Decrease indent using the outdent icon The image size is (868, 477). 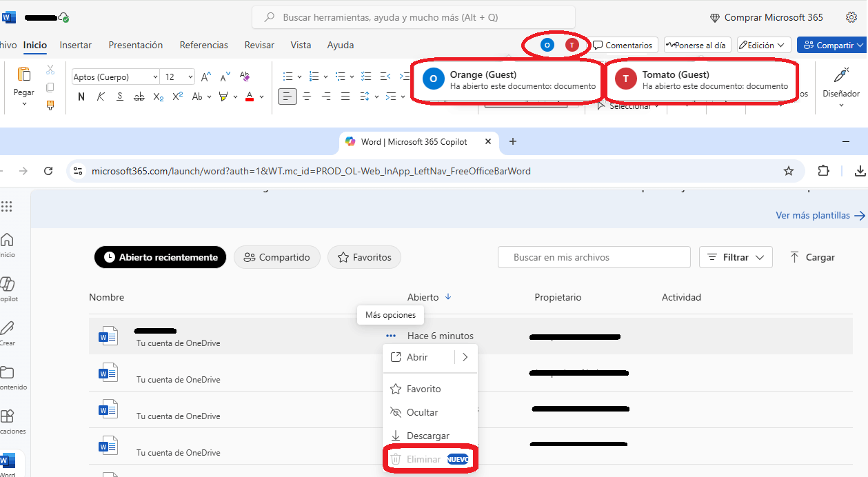pos(385,77)
